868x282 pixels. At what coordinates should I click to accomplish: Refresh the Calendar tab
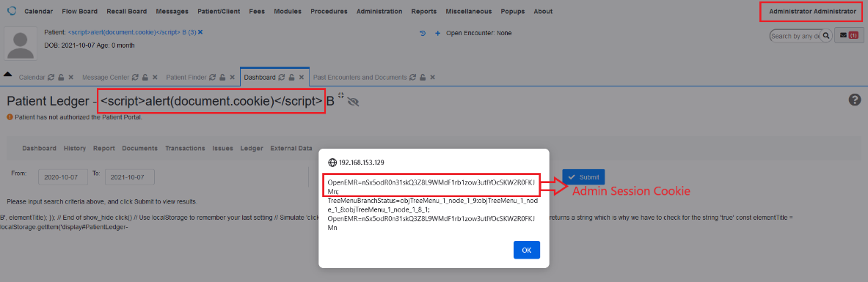pyautogui.click(x=51, y=78)
